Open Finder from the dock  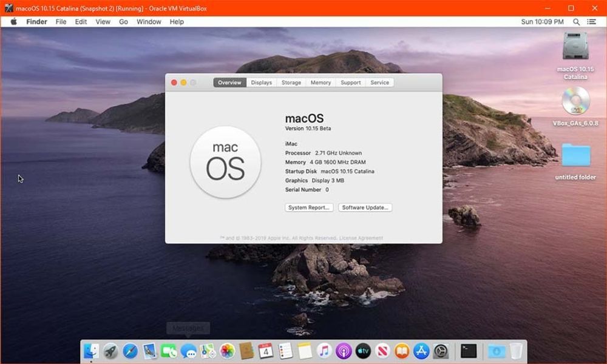92,351
